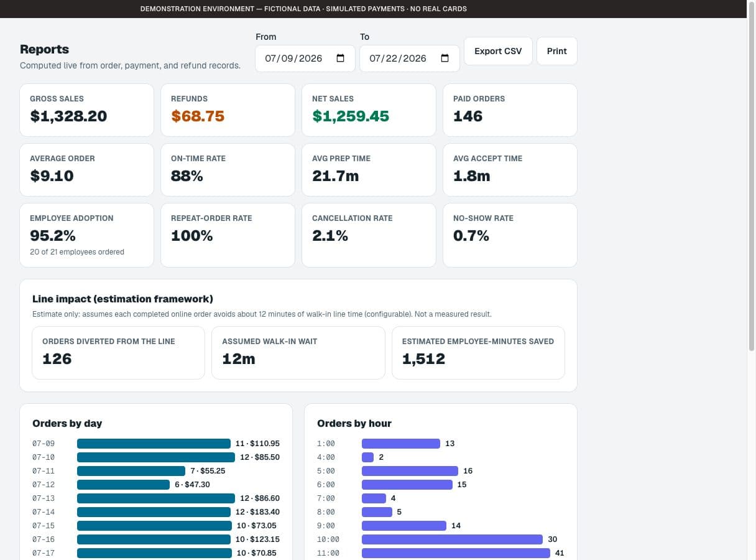Viewport: 756px width, 560px height.
Task: Click the 07-17 bar in Orders by day
Action: pyautogui.click(x=154, y=553)
